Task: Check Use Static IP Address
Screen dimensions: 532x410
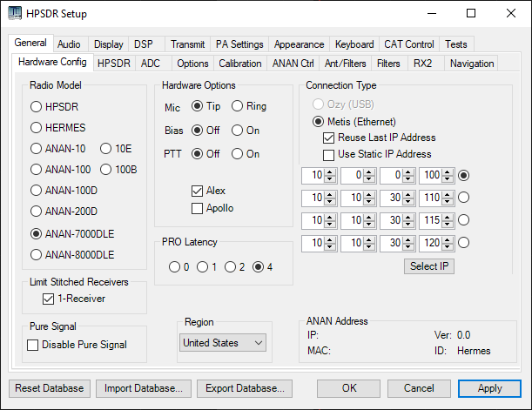Action: (329, 154)
